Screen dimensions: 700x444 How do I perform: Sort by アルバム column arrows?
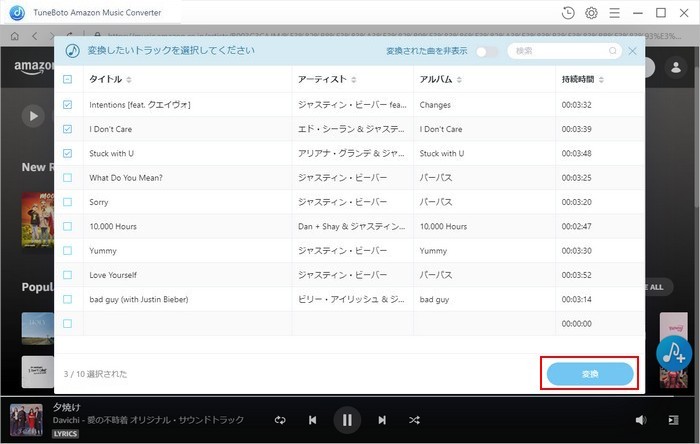459,80
